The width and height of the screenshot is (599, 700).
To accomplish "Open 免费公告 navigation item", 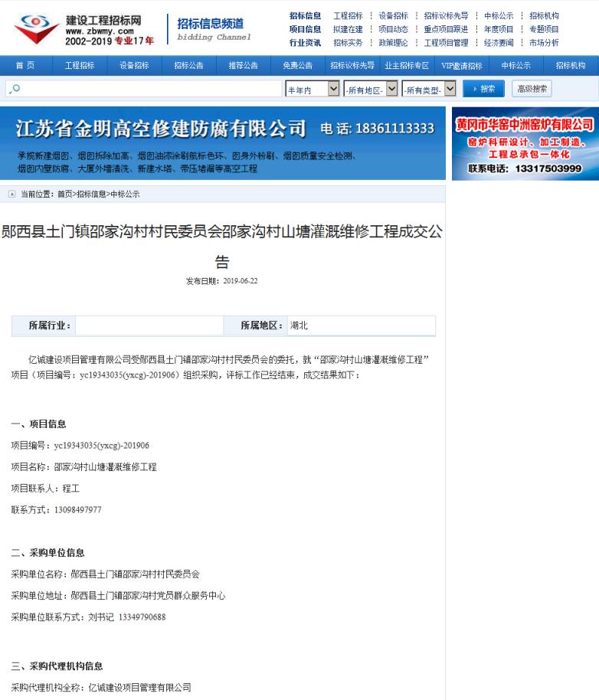I will click(x=297, y=66).
